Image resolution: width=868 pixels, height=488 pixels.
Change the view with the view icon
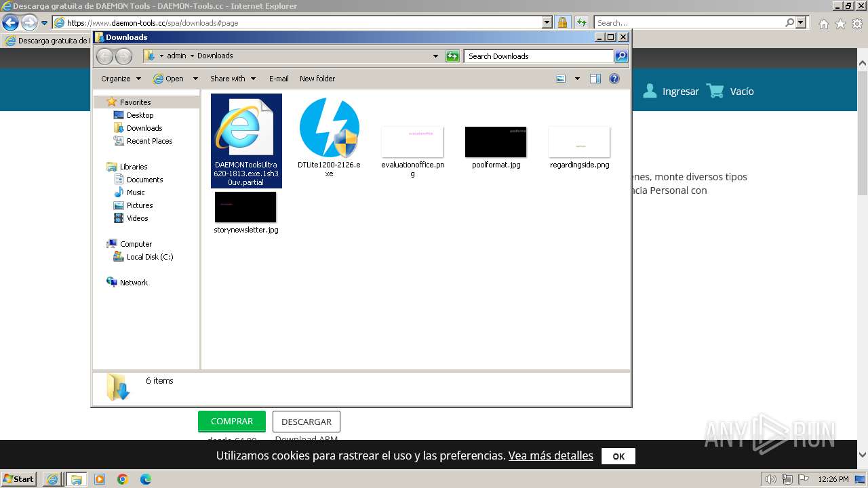pyautogui.click(x=561, y=79)
